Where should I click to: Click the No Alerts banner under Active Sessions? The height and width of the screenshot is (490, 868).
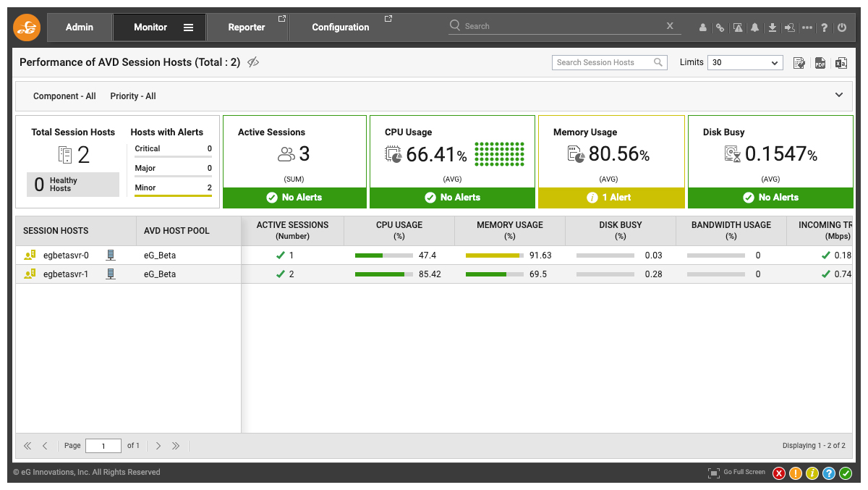pyautogui.click(x=294, y=198)
